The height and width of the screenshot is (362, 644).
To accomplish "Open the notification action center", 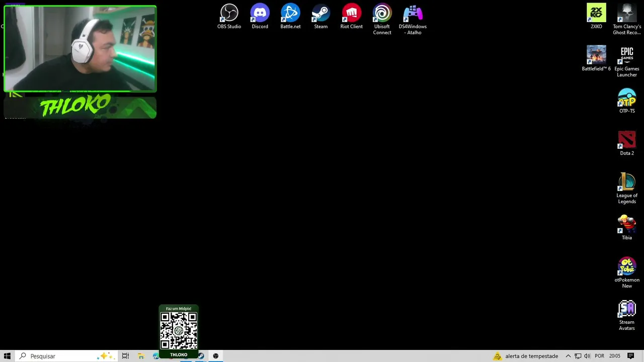I will click(x=630, y=356).
